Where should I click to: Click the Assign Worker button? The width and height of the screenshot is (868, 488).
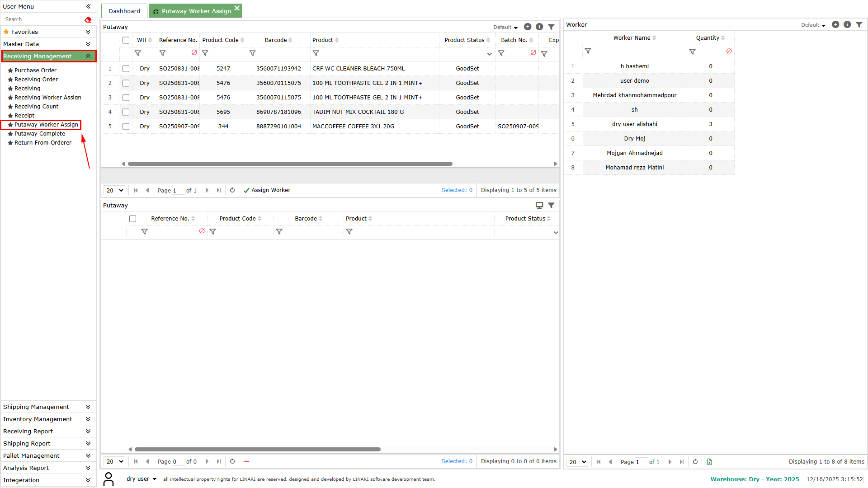[267, 190]
